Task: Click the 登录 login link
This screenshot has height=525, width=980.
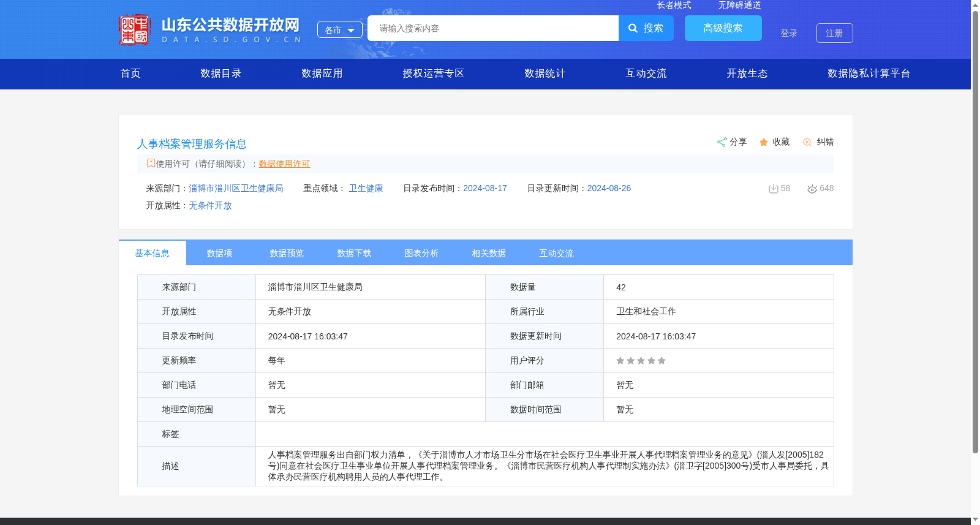Action: coord(789,33)
